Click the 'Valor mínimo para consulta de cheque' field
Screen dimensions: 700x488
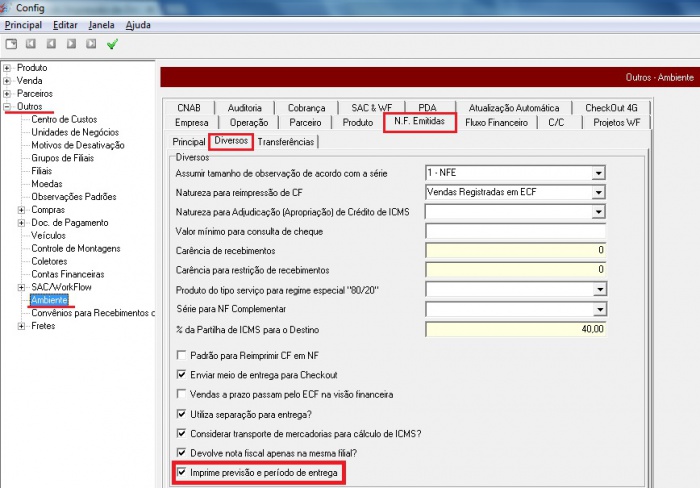pyautogui.click(x=515, y=231)
